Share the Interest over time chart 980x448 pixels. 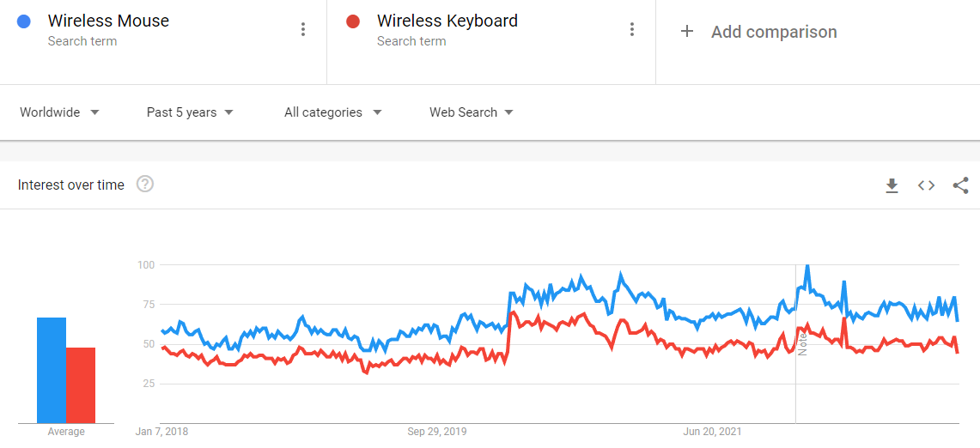[x=961, y=185]
